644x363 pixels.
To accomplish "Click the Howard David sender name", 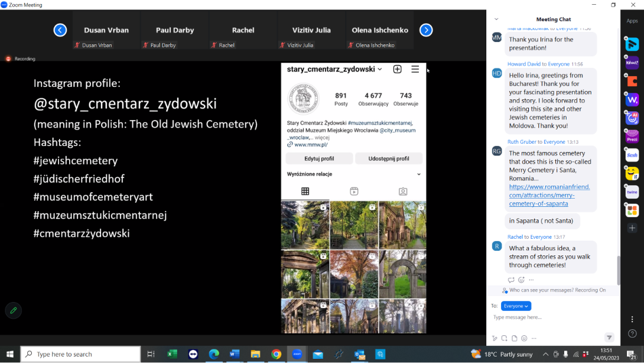I will (523, 64).
